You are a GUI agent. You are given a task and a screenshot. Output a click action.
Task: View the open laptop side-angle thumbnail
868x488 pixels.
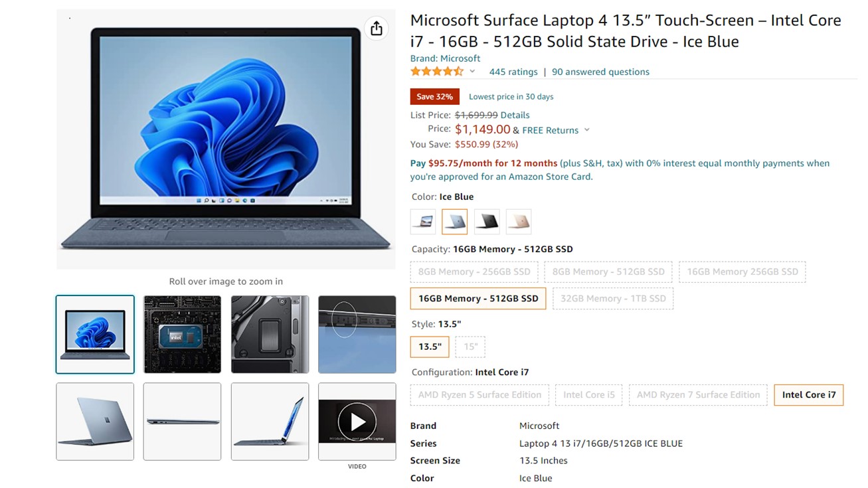click(270, 422)
